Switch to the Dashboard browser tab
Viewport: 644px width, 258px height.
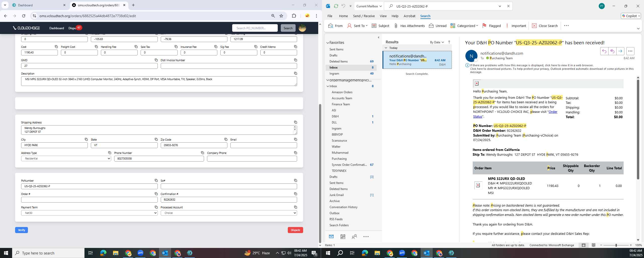tap(39, 5)
